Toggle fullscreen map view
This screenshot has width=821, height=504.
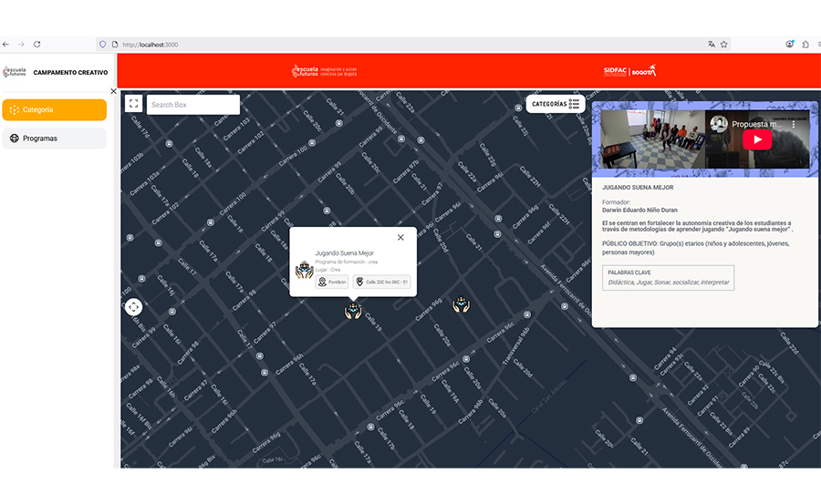click(133, 105)
